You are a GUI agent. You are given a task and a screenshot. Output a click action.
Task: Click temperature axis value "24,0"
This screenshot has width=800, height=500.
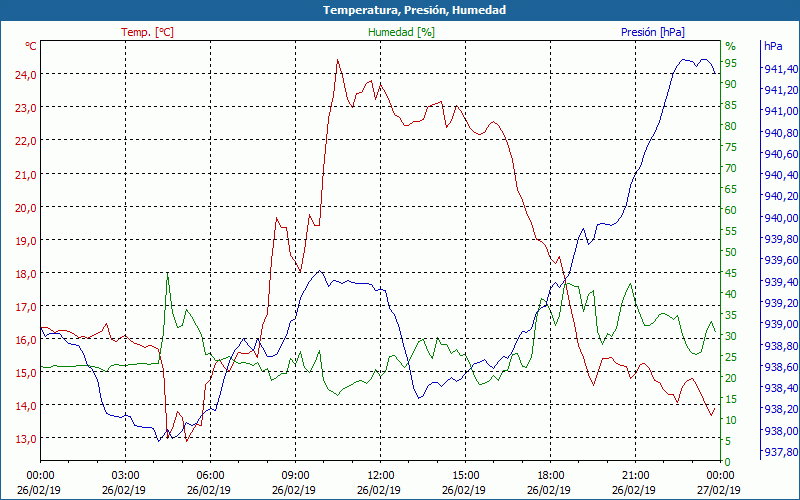(x=26, y=74)
